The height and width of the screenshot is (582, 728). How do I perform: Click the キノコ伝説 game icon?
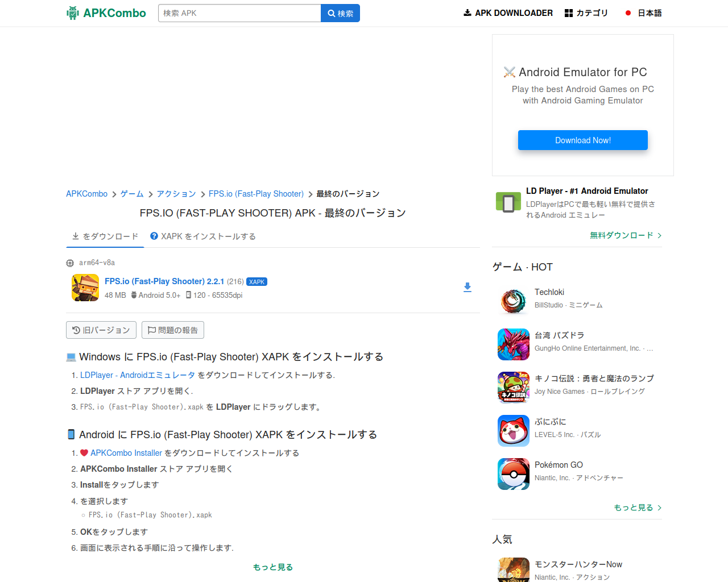[514, 388]
